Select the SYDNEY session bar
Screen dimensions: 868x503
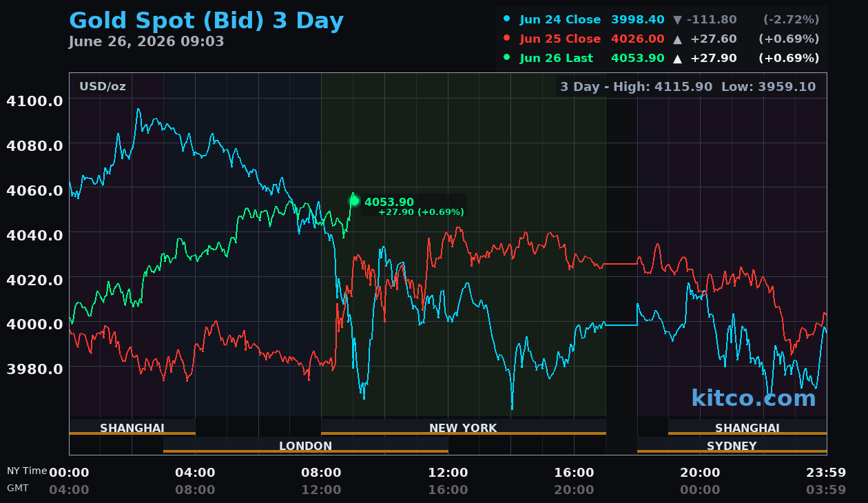click(732, 445)
